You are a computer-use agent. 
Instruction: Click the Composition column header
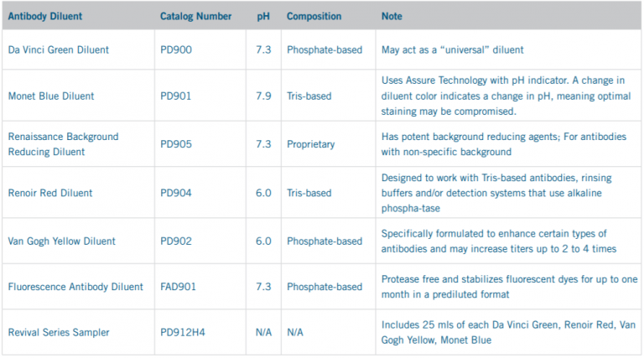(x=314, y=17)
